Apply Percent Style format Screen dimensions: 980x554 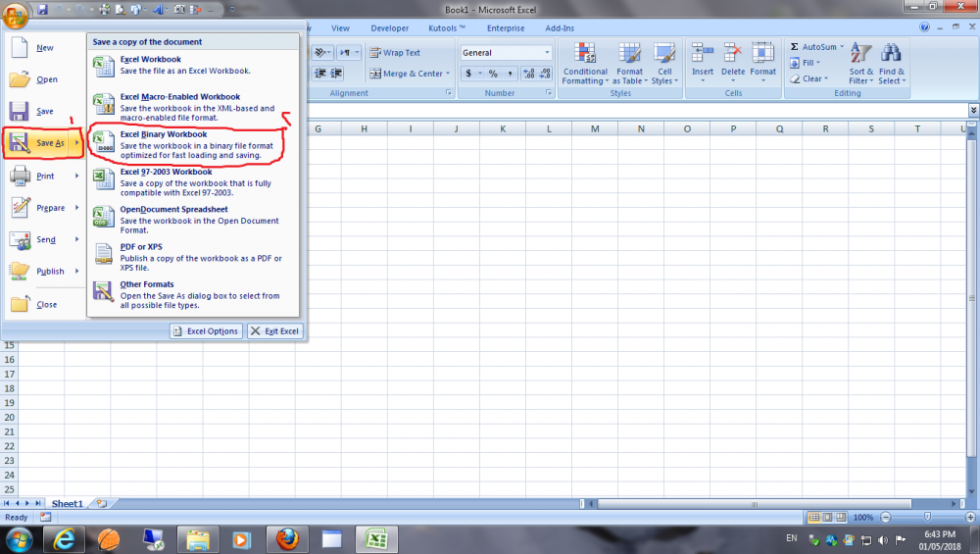493,74
